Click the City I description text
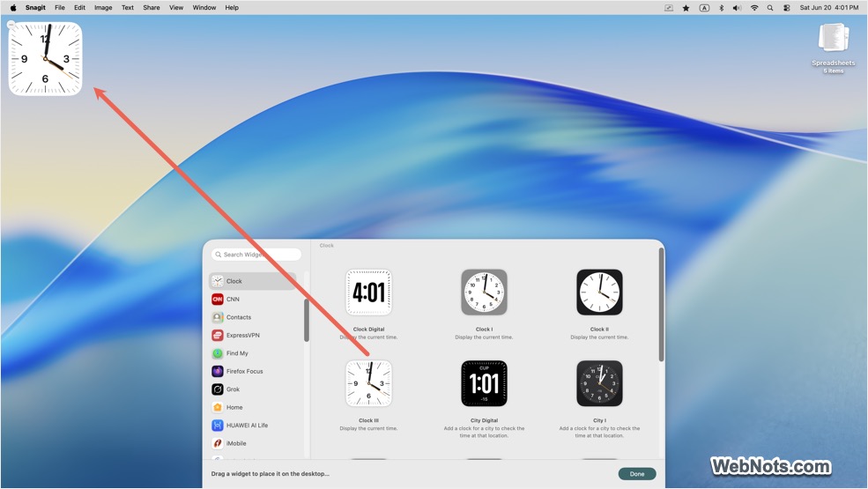The height and width of the screenshot is (489, 868). (599, 432)
